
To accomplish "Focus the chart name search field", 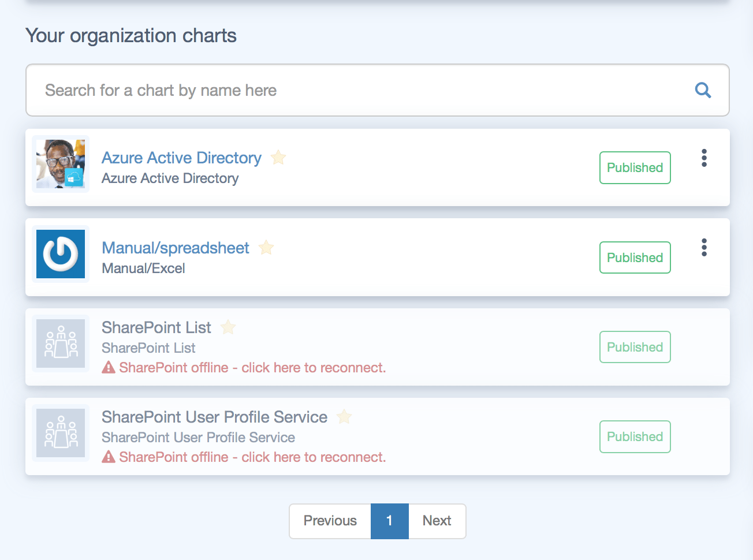I will pos(358,90).
